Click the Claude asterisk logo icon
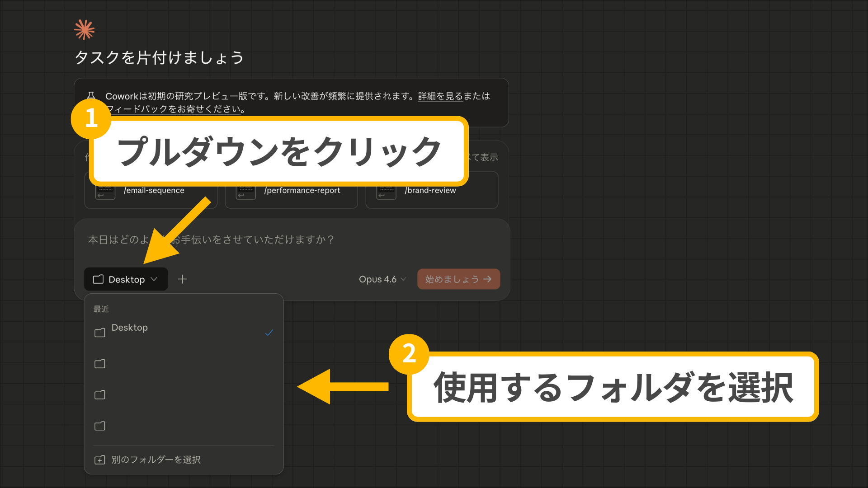The height and width of the screenshot is (488, 868). pyautogui.click(x=84, y=29)
